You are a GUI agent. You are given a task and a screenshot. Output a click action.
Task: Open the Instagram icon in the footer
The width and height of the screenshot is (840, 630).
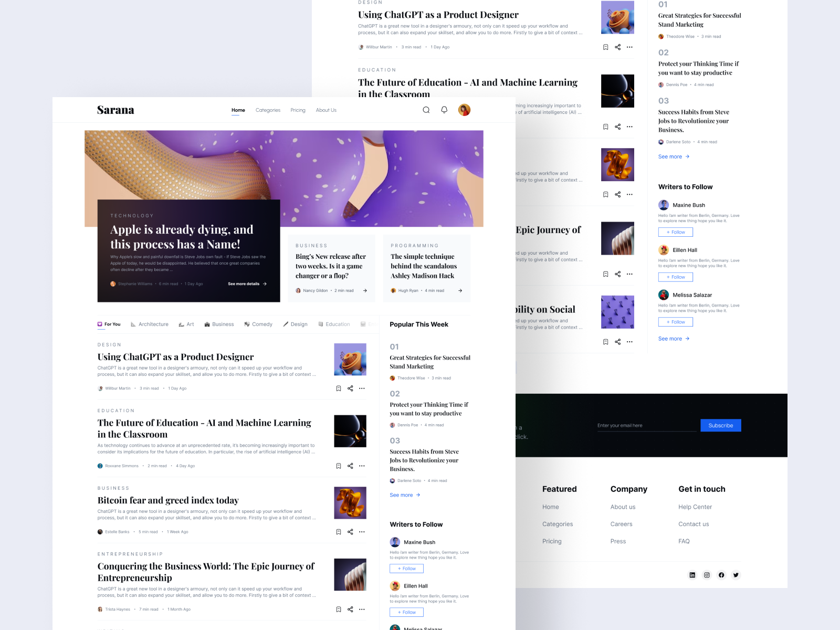tap(707, 575)
